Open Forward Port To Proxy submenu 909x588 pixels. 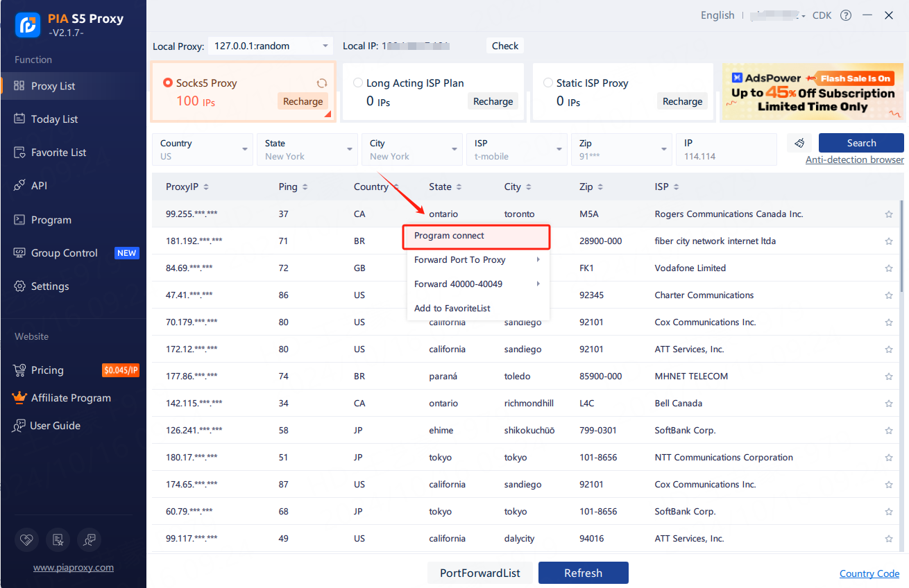tap(478, 260)
